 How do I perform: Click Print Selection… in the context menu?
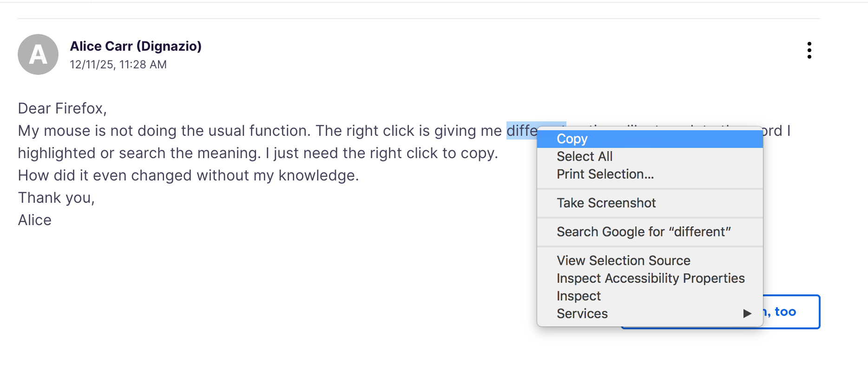pos(605,174)
